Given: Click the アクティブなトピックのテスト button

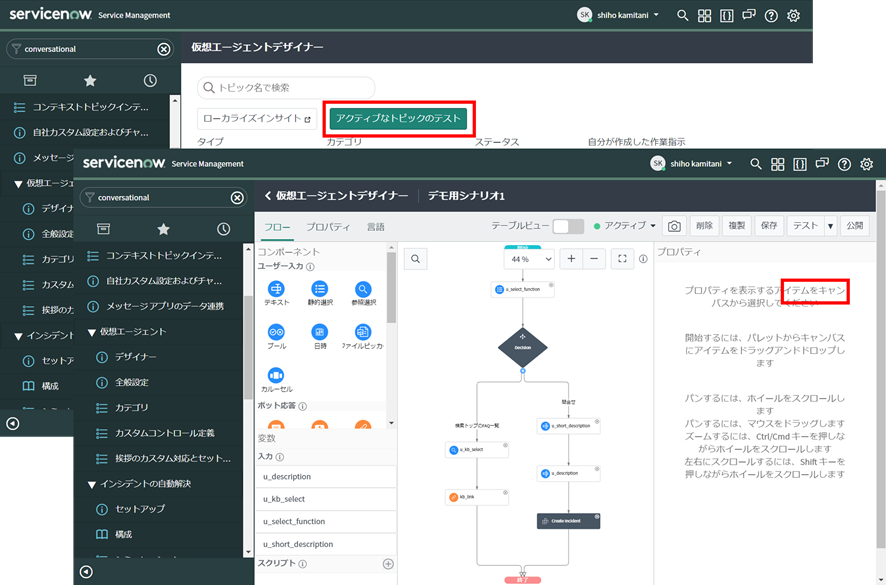Looking at the screenshot, I should point(397,118).
